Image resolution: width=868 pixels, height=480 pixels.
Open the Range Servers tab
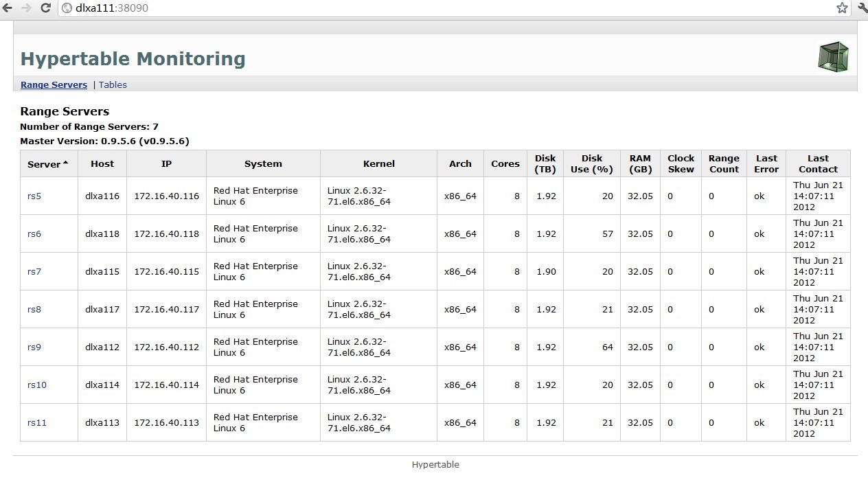click(54, 85)
